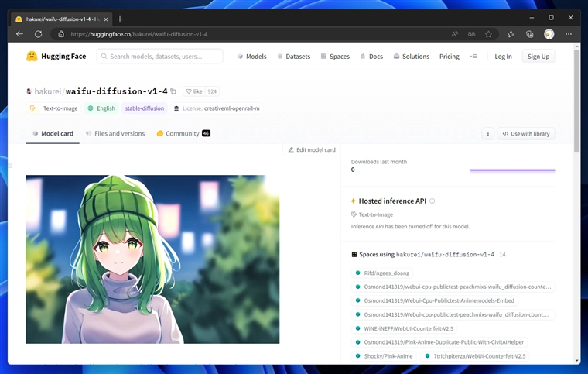Open the favorites list icon
The width and height of the screenshot is (588, 374).
tap(511, 34)
